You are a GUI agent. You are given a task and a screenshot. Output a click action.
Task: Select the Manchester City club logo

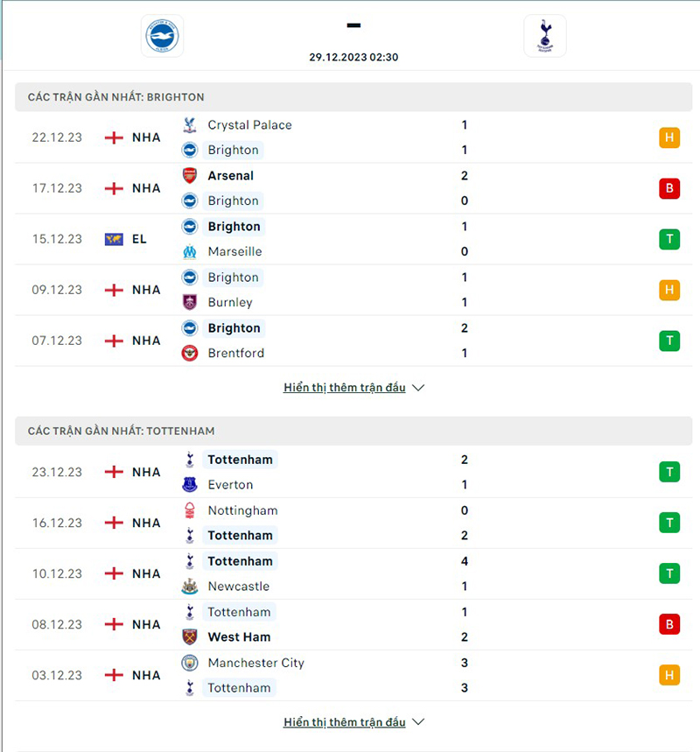pos(190,663)
